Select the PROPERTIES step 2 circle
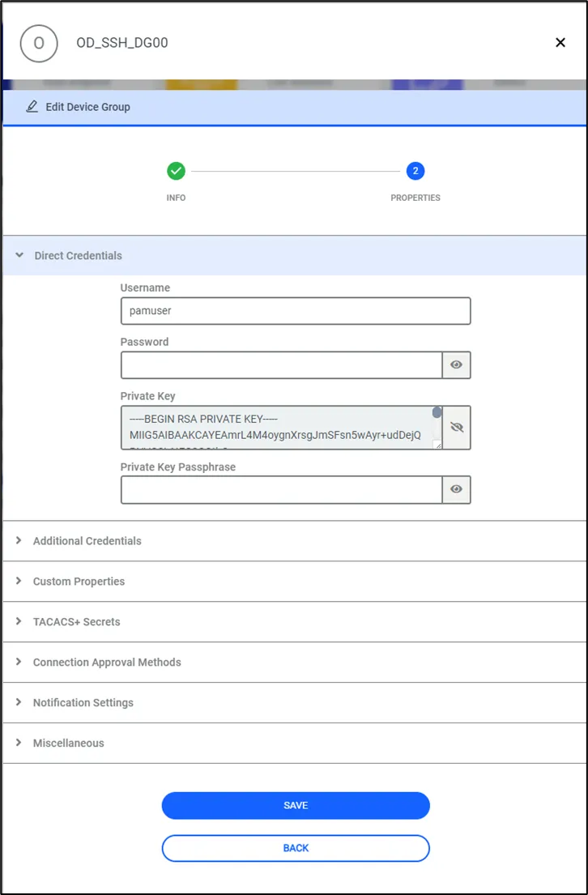The height and width of the screenshot is (895, 588). 415,171
